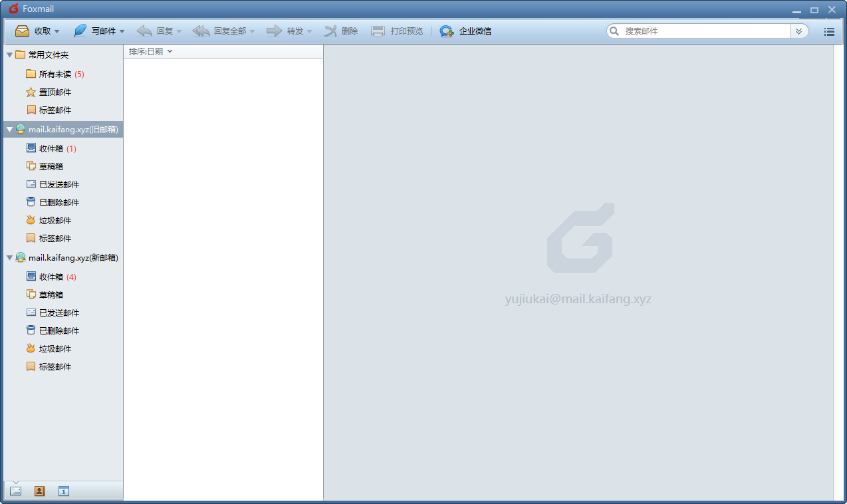Image resolution: width=847 pixels, height=504 pixels.
Task: Click the 删除 delete icon
Action: pos(330,31)
